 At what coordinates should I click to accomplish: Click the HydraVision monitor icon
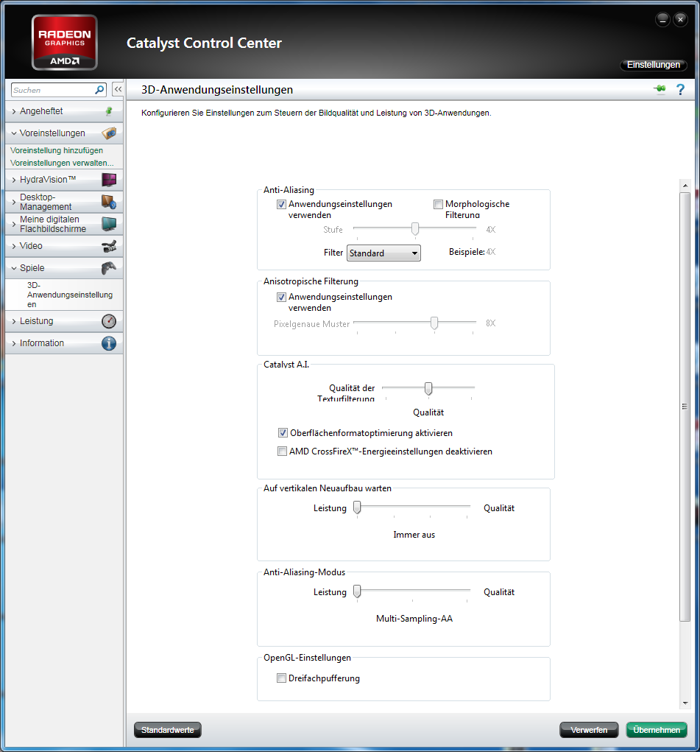(x=109, y=180)
